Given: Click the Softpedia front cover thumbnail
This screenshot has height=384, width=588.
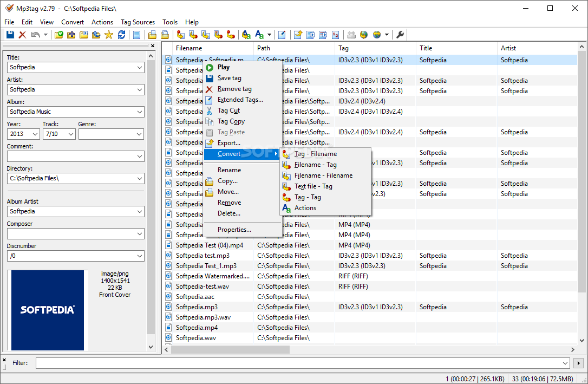Looking at the screenshot, I should point(48,310).
